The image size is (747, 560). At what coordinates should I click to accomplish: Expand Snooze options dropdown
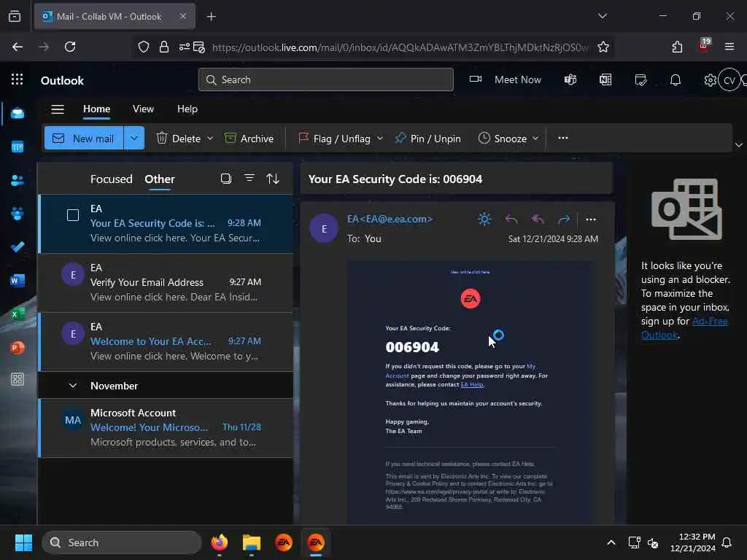click(535, 139)
